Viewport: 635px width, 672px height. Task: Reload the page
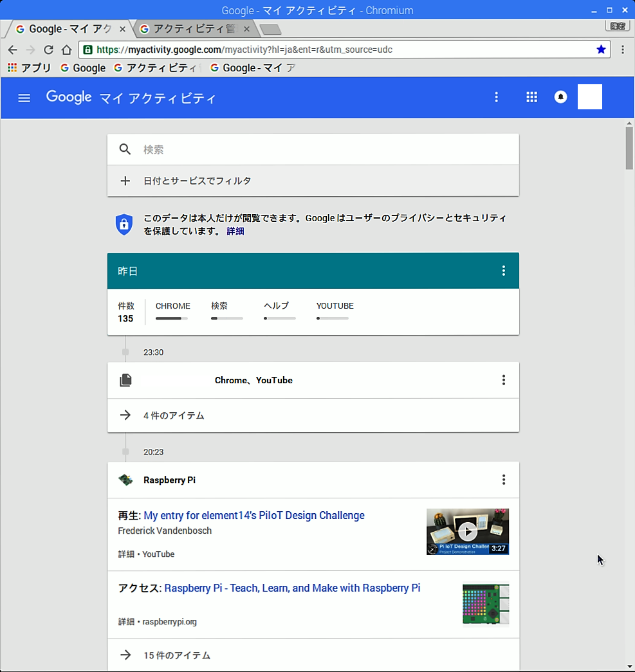click(x=48, y=50)
